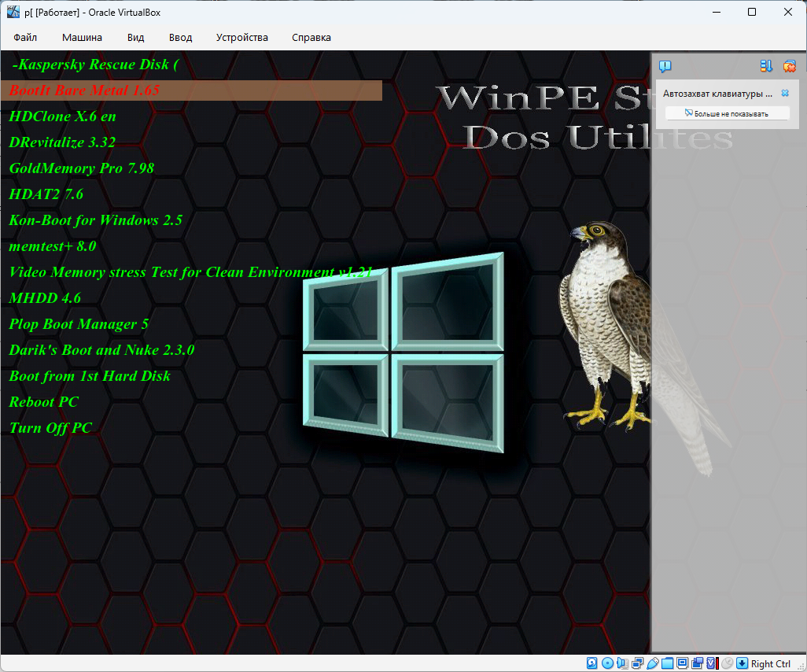This screenshot has width=807, height=672.
Task: Select Reboot PC in the boot menu
Action: tap(44, 402)
